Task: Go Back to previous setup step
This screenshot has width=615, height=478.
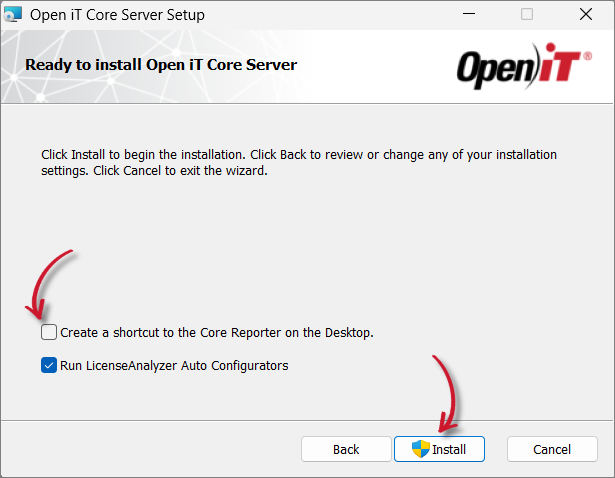Action: (x=346, y=449)
